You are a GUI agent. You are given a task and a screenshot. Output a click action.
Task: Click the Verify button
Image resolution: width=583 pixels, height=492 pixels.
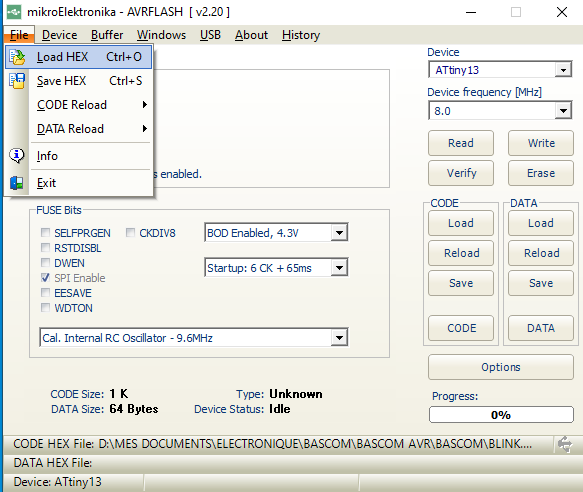click(x=461, y=173)
